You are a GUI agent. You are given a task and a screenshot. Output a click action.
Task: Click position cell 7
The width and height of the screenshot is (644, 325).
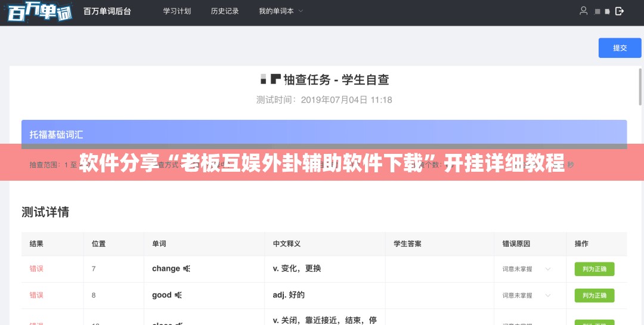[x=94, y=269]
